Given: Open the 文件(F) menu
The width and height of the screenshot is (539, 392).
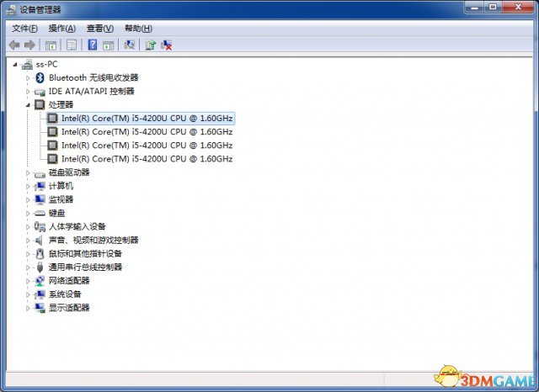Looking at the screenshot, I should coord(24,28).
